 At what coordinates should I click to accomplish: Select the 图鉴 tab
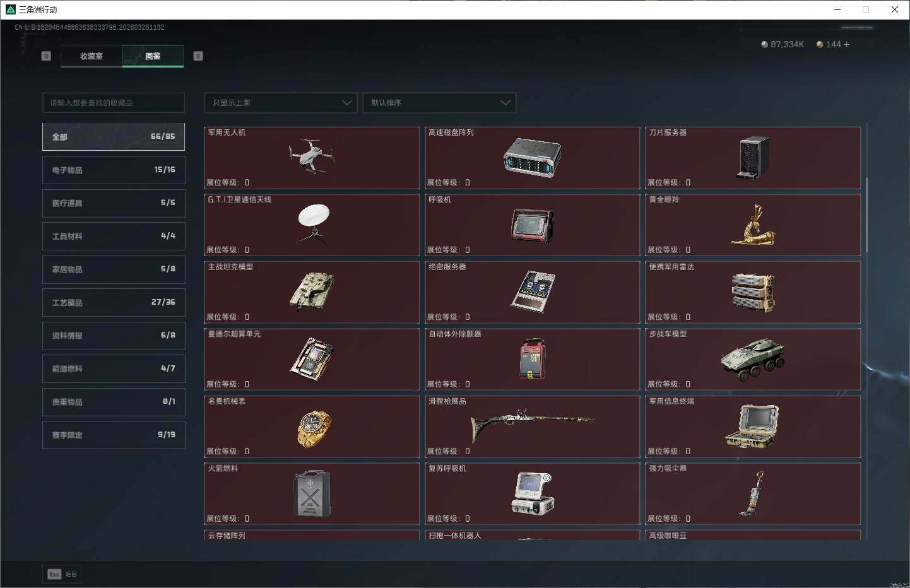pos(153,56)
